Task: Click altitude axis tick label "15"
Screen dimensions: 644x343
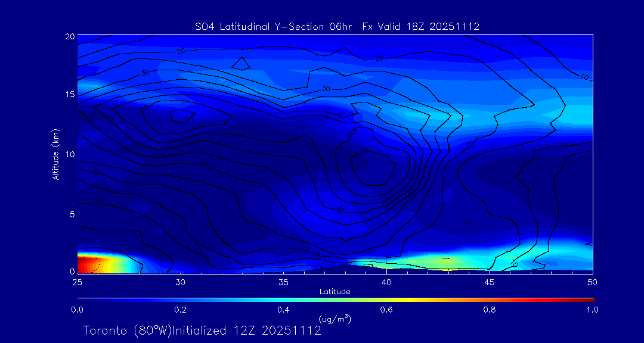Action: pyautogui.click(x=69, y=95)
